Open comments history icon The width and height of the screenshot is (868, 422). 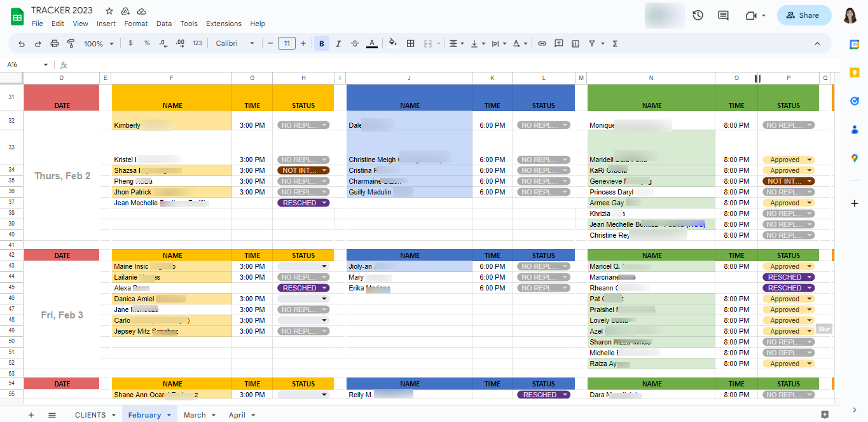click(723, 15)
